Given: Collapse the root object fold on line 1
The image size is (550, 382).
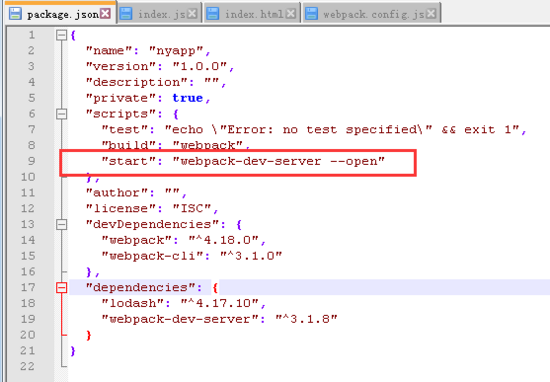Looking at the screenshot, I should (61, 35).
